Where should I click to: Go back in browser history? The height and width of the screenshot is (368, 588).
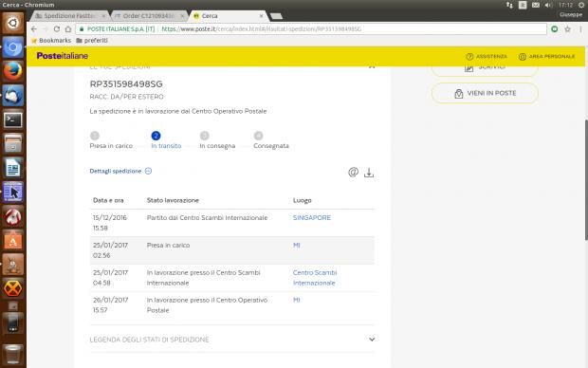click(34, 28)
